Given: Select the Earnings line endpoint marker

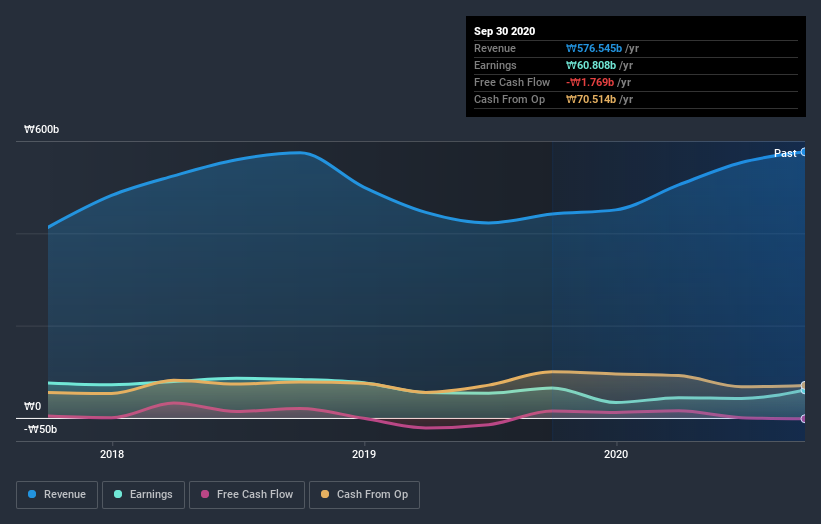Looking at the screenshot, I should click(804, 391).
